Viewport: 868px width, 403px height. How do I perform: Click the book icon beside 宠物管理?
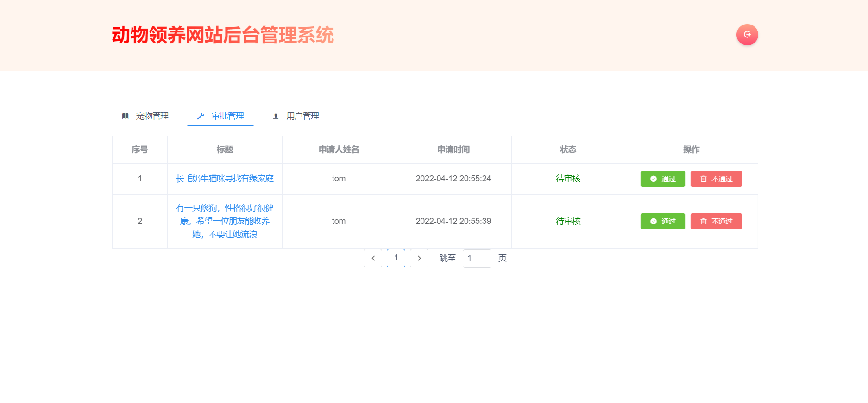(125, 116)
